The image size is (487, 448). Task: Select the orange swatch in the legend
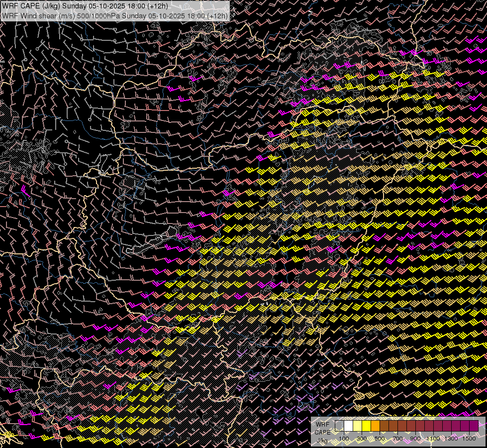pyautogui.click(x=375, y=426)
